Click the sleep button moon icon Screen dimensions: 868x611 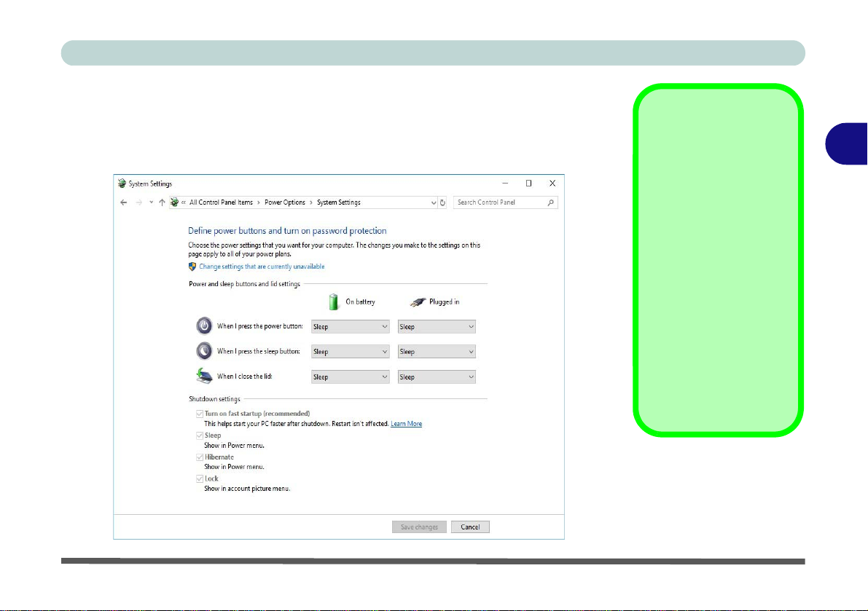pyautogui.click(x=204, y=350)
